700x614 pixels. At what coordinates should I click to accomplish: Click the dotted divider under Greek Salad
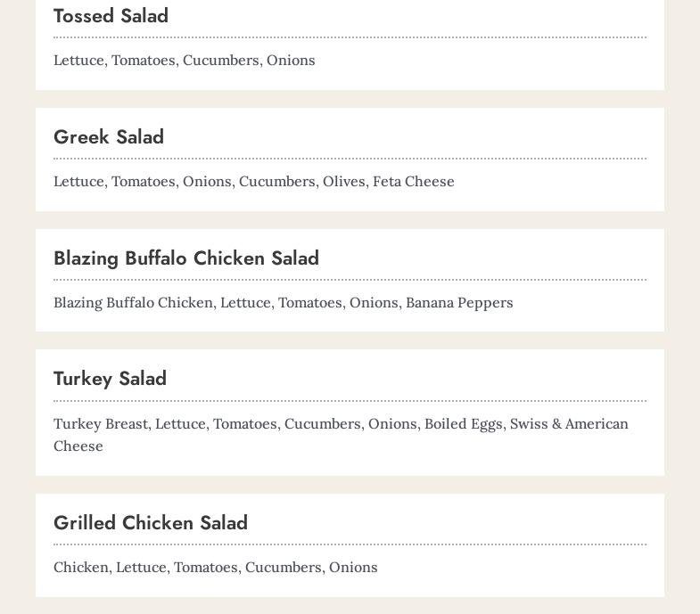point(350,159)
